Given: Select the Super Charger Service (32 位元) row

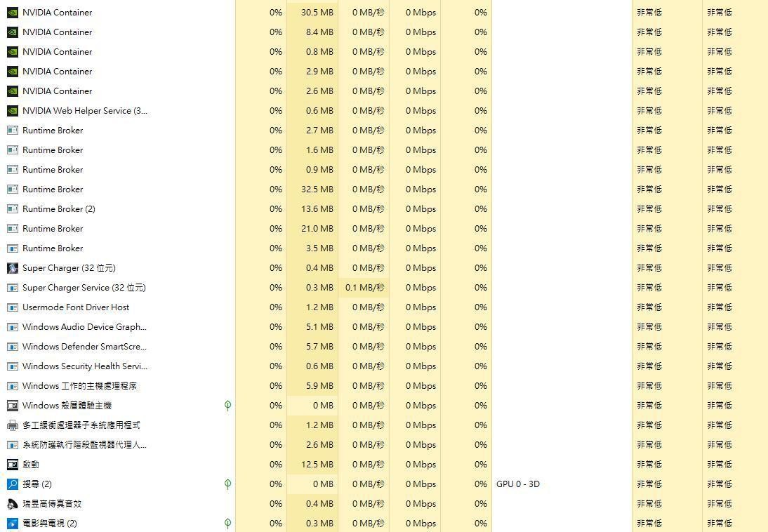Looking at the screenshot, I should [84, 288].
